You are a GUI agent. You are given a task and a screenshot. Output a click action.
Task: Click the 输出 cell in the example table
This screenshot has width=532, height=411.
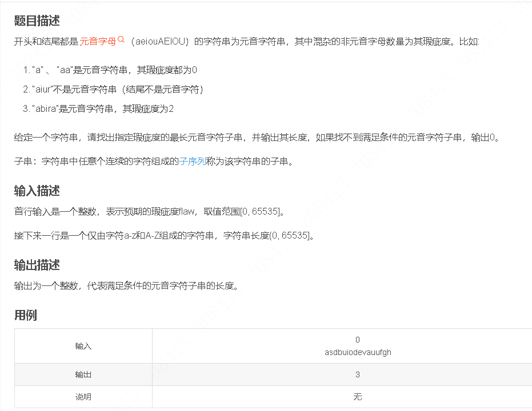tap(83, 374)
